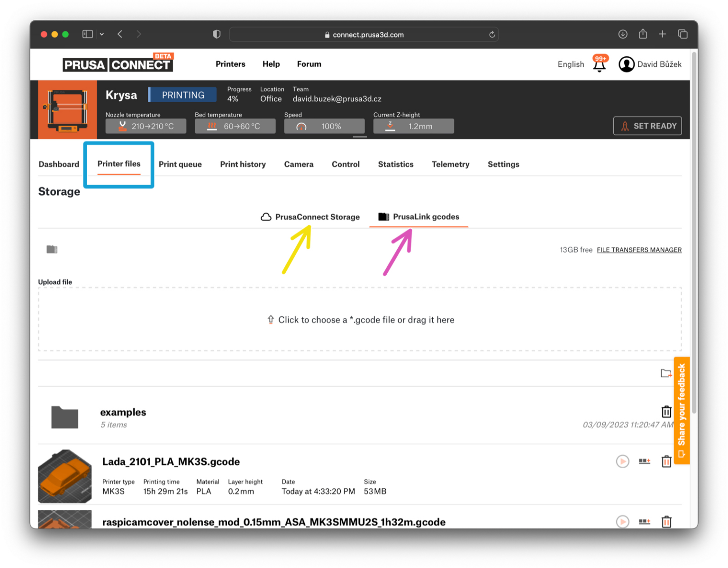Toggle the Safari sidebar

87,34
